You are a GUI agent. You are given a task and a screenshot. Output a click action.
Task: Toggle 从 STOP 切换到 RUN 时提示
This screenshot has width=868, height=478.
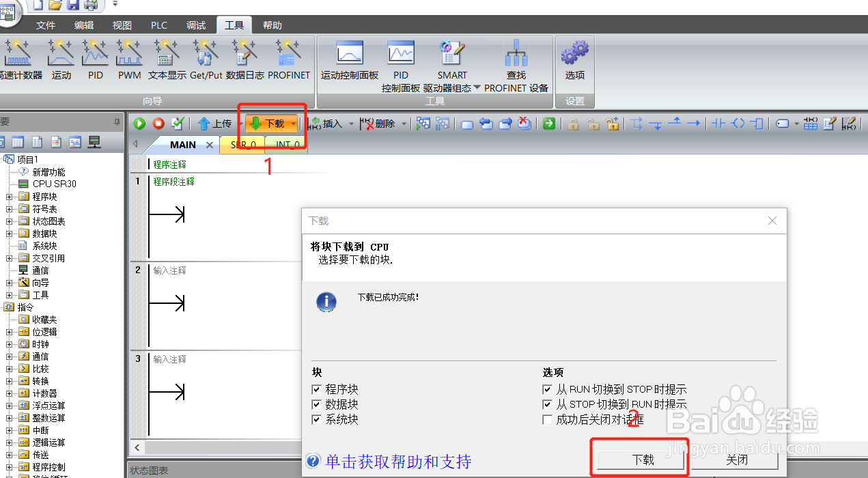(547, 404)
